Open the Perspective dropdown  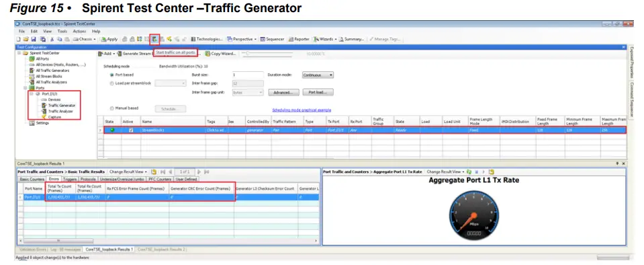tap(242, 39)
